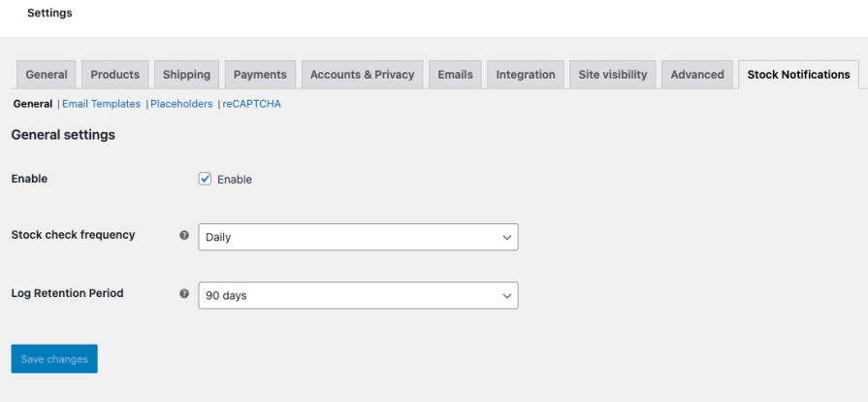Click the General subsection link
868x402 pixels.
(x=33, y=104)
